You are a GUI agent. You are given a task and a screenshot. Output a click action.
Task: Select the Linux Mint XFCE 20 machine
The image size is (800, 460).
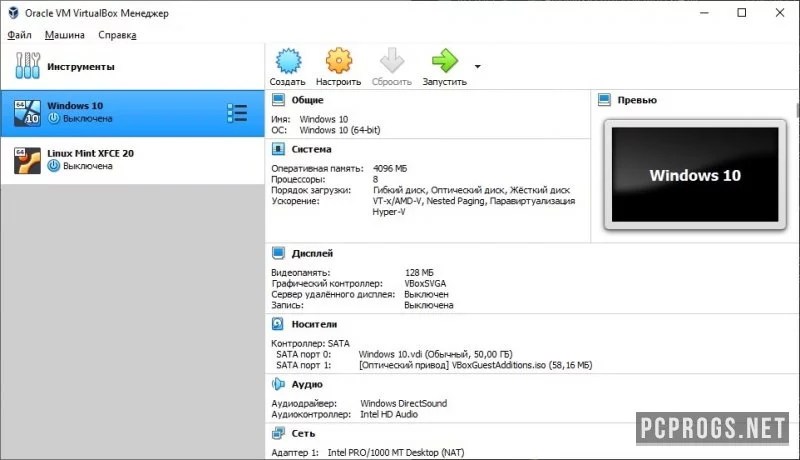point(133,161)
